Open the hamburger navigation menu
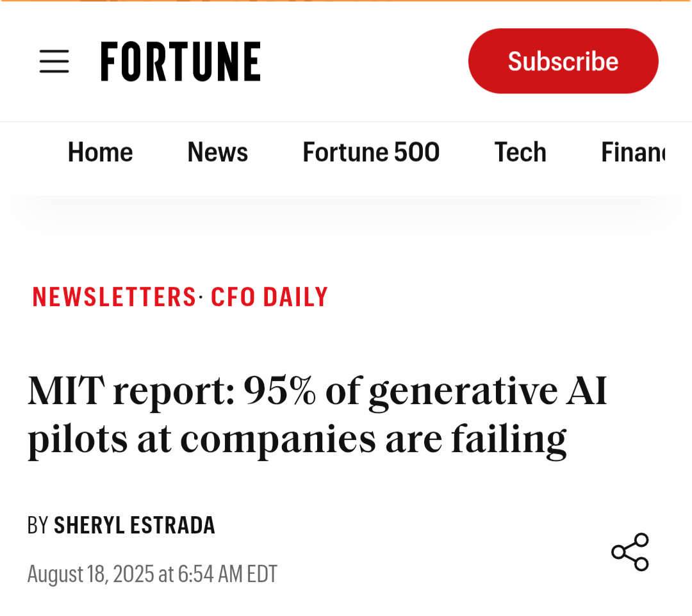The image size is (692, 616). click(54, 61)
